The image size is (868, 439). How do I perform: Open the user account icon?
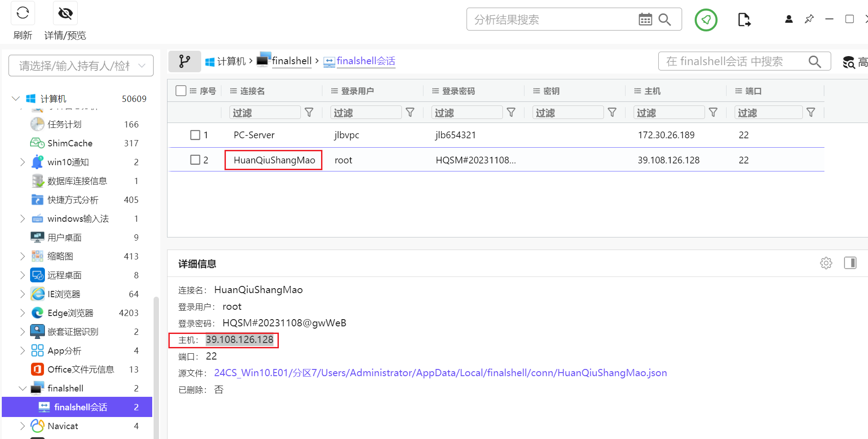789,19
